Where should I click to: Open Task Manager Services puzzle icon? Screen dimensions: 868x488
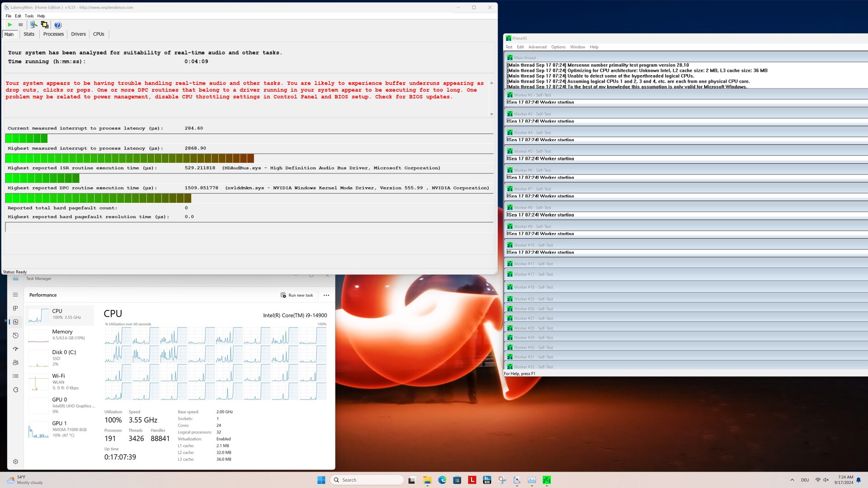15,389
